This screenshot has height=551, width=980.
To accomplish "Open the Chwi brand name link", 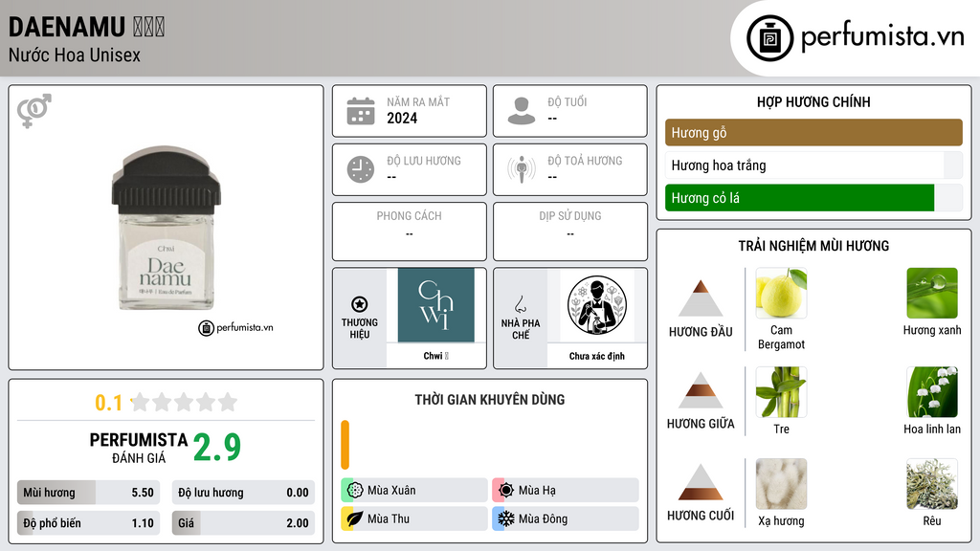I will (435, 356).
